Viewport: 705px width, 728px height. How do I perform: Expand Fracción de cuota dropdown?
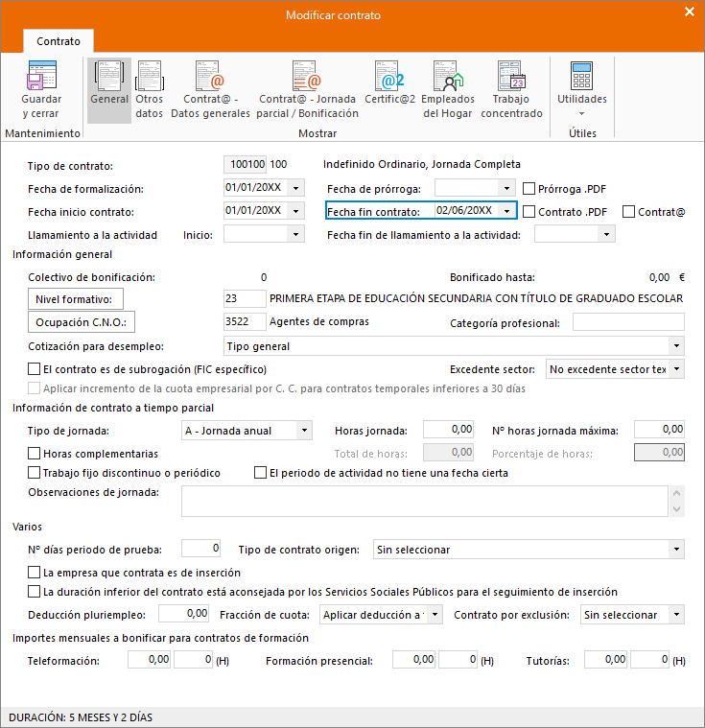(435, 614)
